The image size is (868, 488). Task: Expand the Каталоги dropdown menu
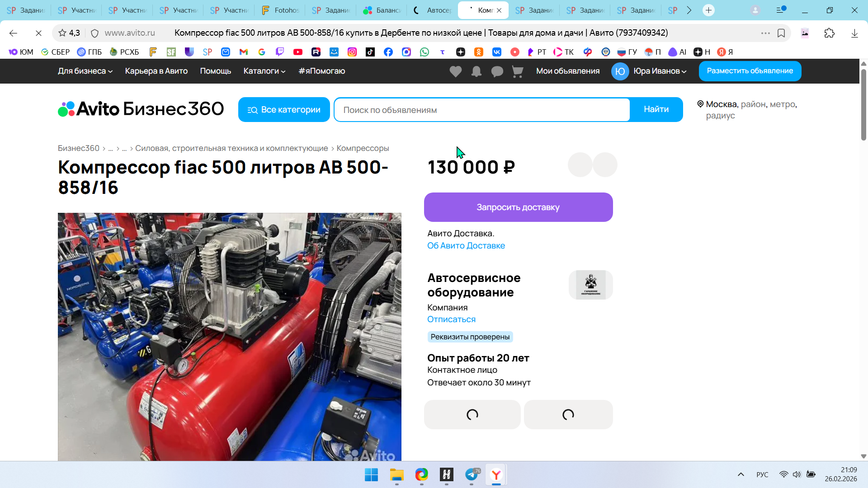264,71
